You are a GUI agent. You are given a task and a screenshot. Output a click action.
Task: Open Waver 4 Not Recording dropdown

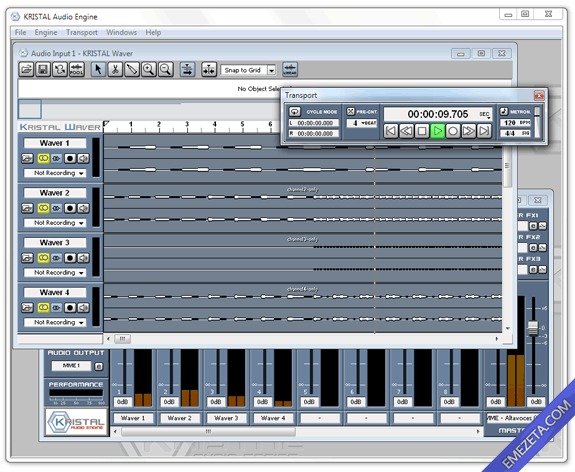click(55, 322)
